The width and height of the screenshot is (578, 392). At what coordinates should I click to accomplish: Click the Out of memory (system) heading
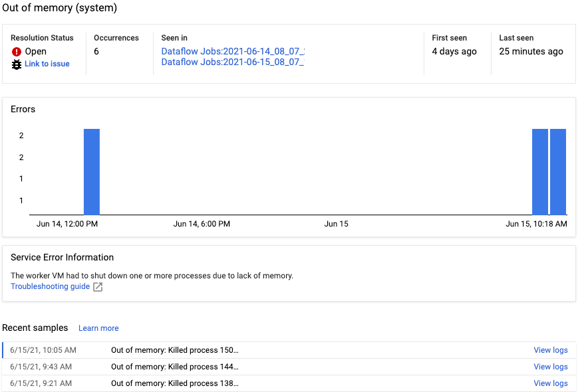pos(59,8)
